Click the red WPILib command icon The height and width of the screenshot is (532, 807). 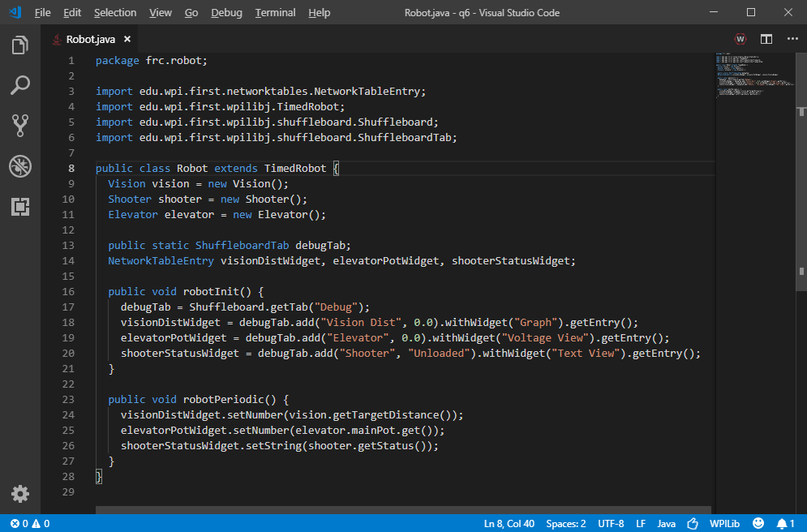point(740,39)
